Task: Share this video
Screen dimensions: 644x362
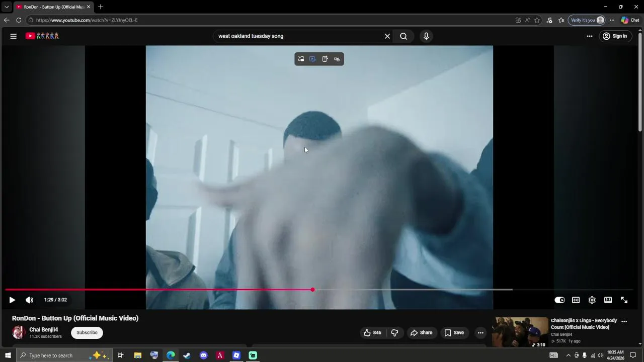Action: [x=421, y=332]
